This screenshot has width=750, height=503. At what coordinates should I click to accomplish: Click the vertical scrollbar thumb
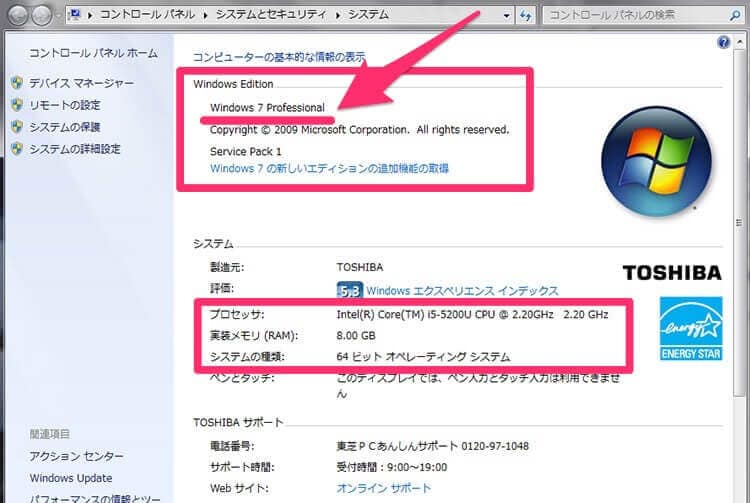point(739,223)
